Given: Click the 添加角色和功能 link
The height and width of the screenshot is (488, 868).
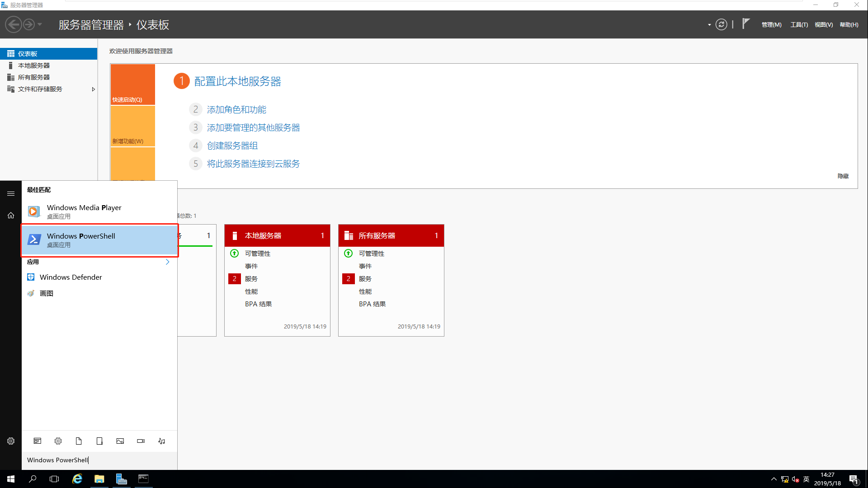Looking at the screenshot, I should click(236, 110).
